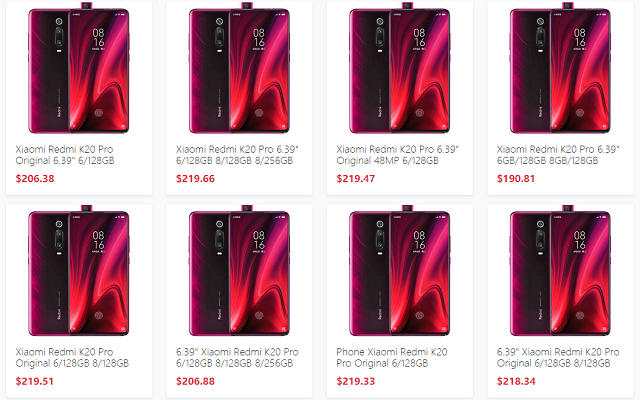Open the $206.88 Redmi K20 Pro phone image
The height and width of the screenshot is (400, 640).
239,271
